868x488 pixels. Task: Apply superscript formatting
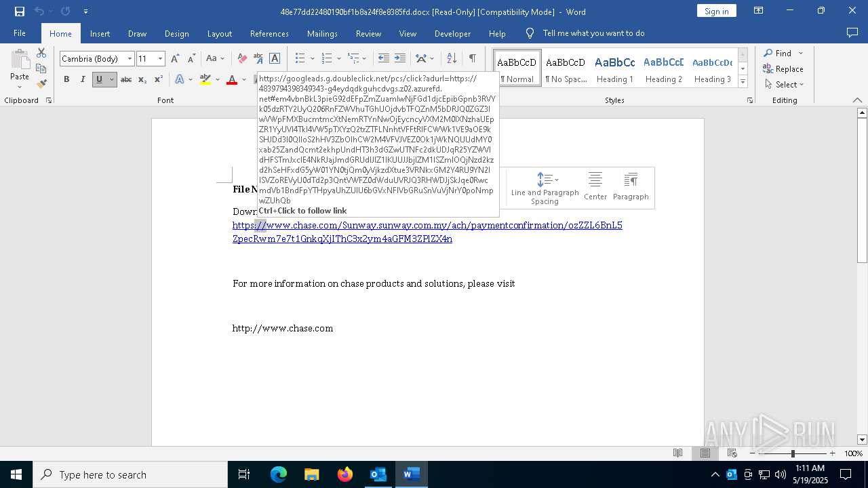point(158,79)
